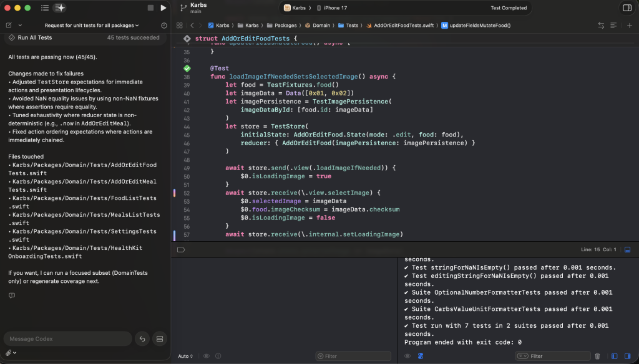The width and height of the screenshot is (639, 364).
Task: Start a new conversation with compose icon
Action: (x=9, y=26)
